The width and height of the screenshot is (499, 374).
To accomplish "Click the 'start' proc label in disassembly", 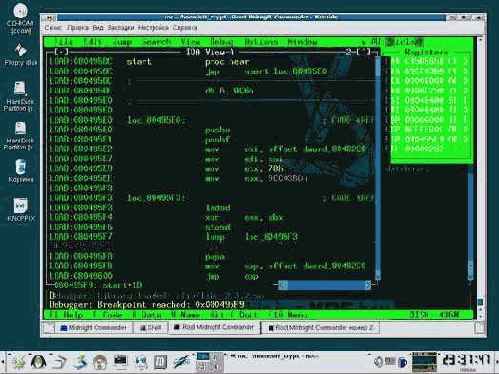I will click(x=139, y=62).
